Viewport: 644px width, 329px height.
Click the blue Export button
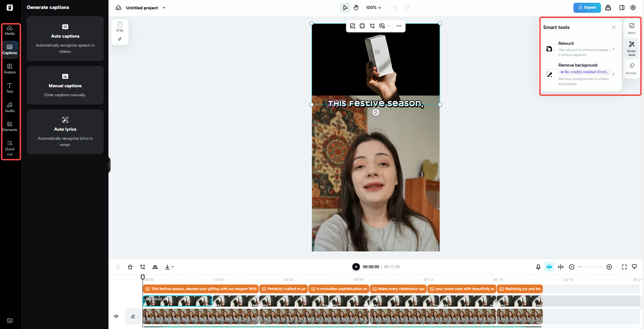pyautogui.click(x=587, y=8)
